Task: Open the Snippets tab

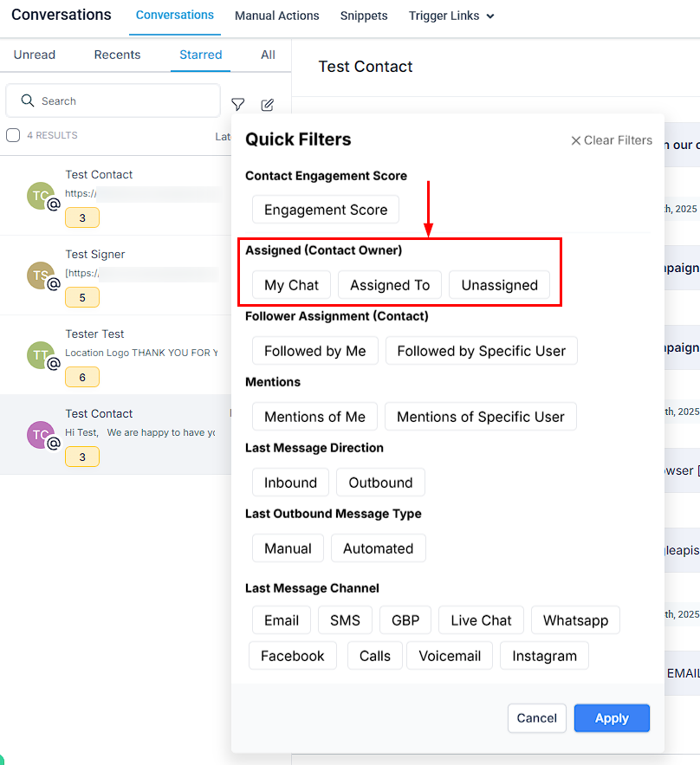Action: 364,16
